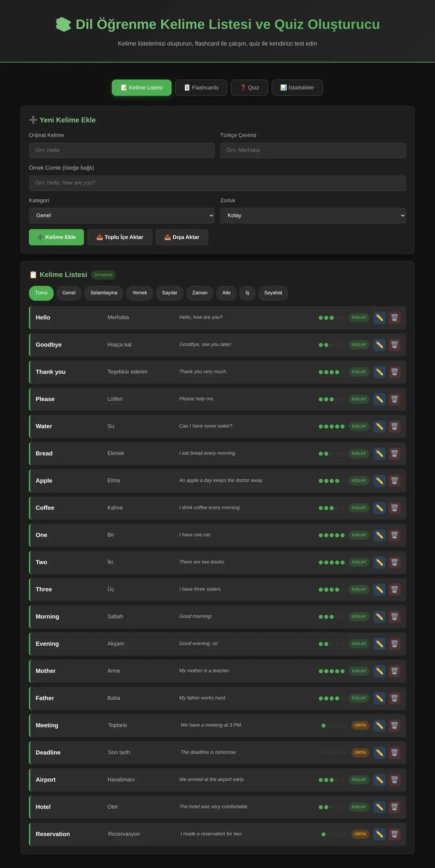This screenshot has width=435, height=868.
Task: Show all words with Tümü filter
Action: click(41, 293)
